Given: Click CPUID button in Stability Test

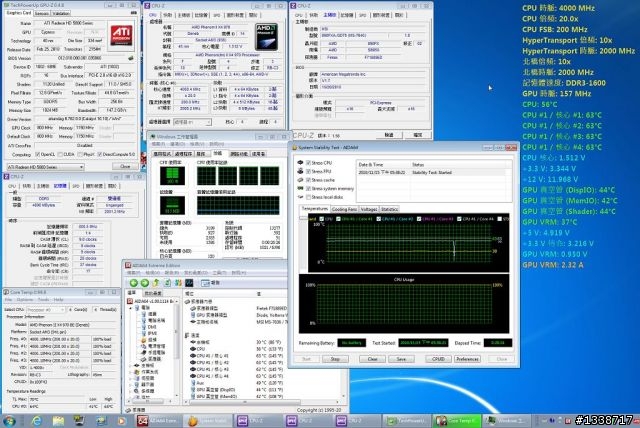Looking at the screenshot, I should [x=438, y=359].
